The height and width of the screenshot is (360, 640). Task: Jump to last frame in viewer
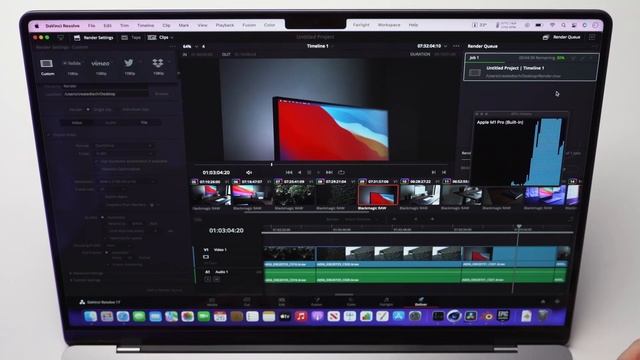[329, 172]
